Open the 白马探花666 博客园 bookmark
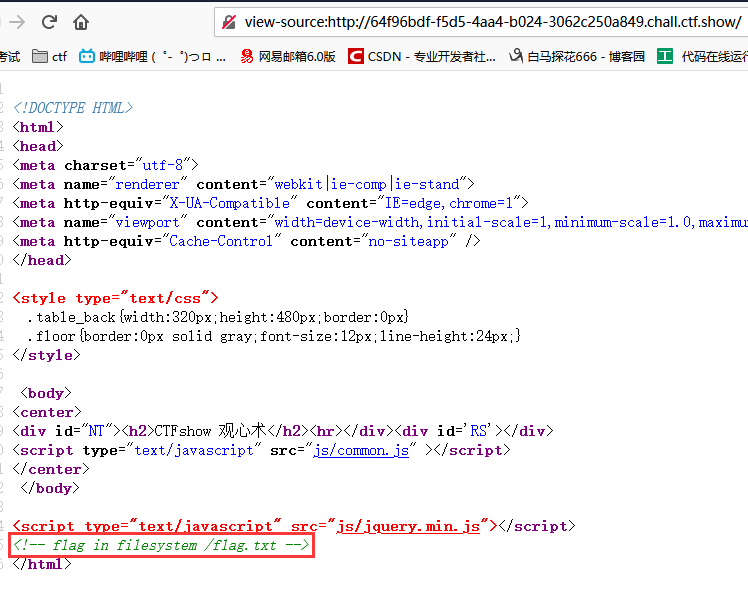The width and height of the screenshot is (748, 595). 577,57
